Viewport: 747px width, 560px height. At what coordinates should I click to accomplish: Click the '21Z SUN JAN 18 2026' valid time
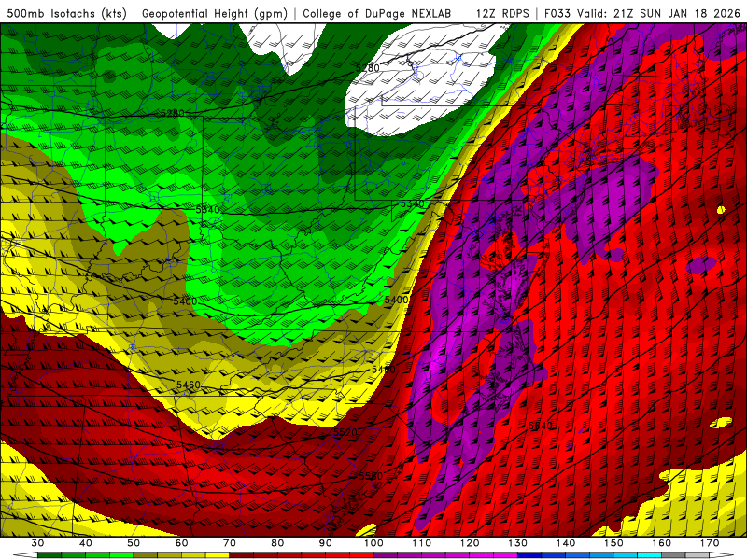pos(677,14)
